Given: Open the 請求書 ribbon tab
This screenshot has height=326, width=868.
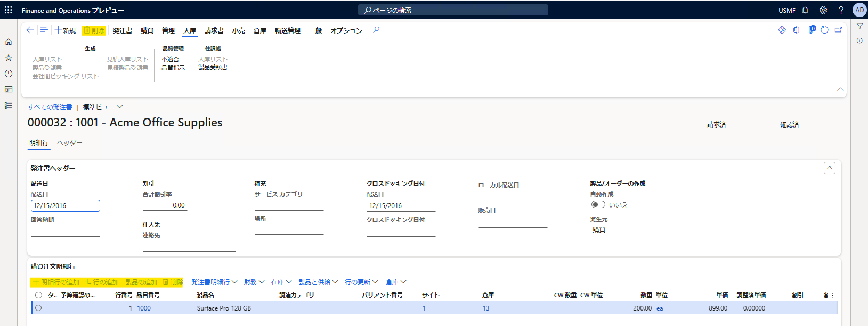Looking at the screenshot, I should (214, 31).
